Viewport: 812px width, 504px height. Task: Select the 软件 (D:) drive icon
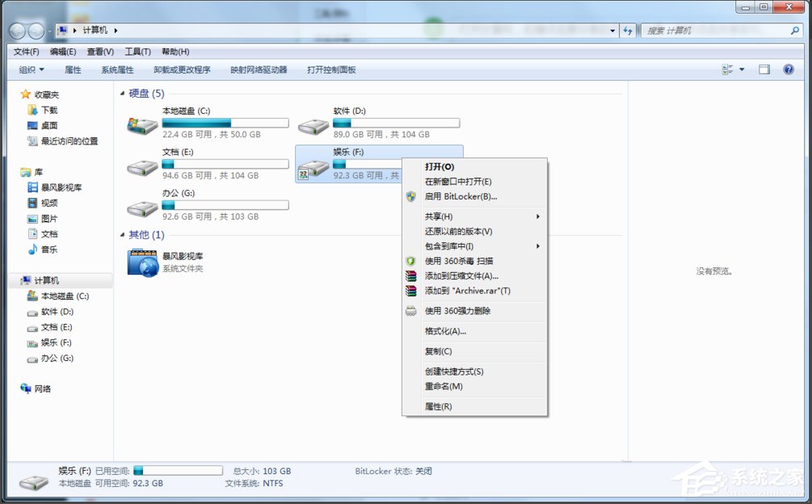click(x=313, y=125)
